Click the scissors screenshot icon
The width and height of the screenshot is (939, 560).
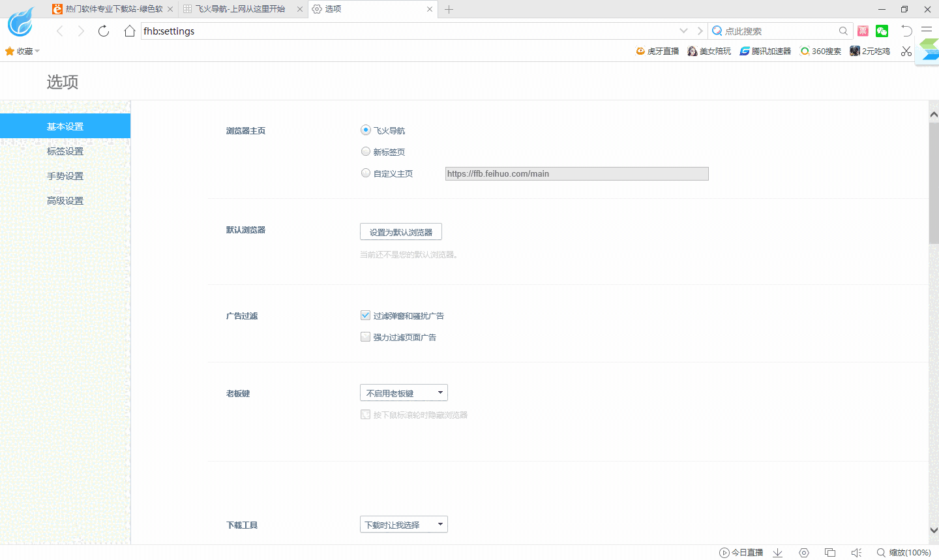(906, 51)
